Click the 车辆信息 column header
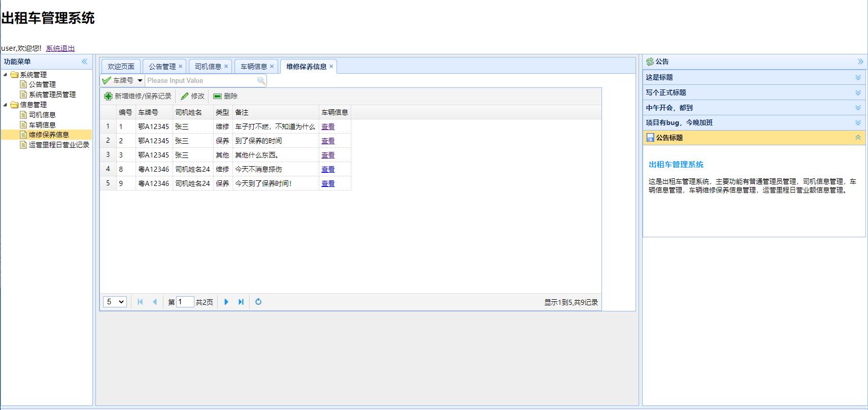The image size is (868, 410). [x=335, y=112]
